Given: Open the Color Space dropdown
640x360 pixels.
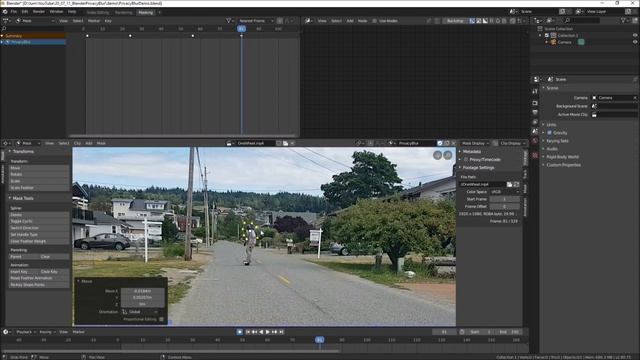Looking at the screenshot, I should point(504,192).
